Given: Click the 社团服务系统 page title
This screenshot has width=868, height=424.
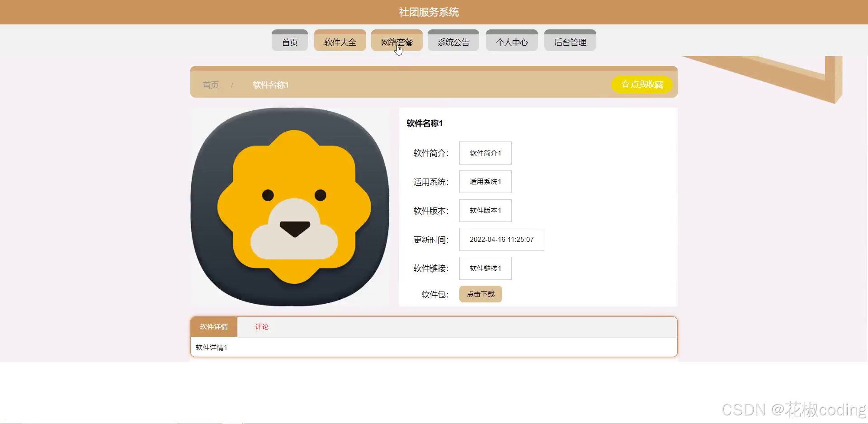Looking at the screenshot, I should (x=428, y=12).
